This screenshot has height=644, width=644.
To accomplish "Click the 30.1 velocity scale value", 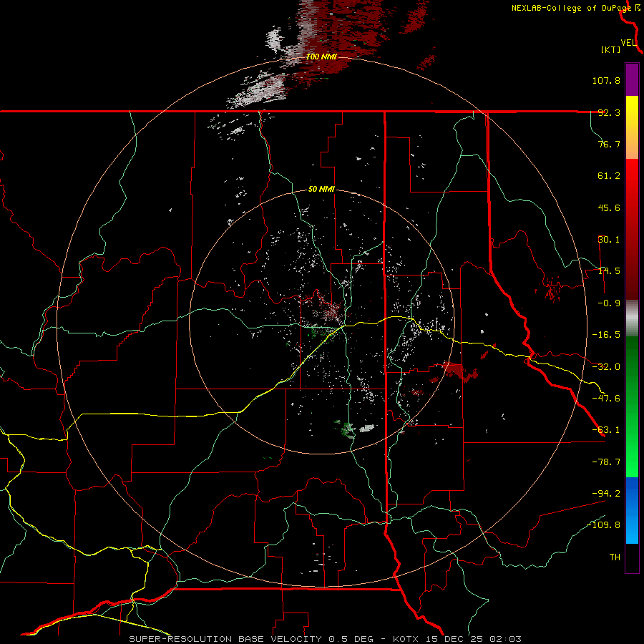I will [609, 240].
